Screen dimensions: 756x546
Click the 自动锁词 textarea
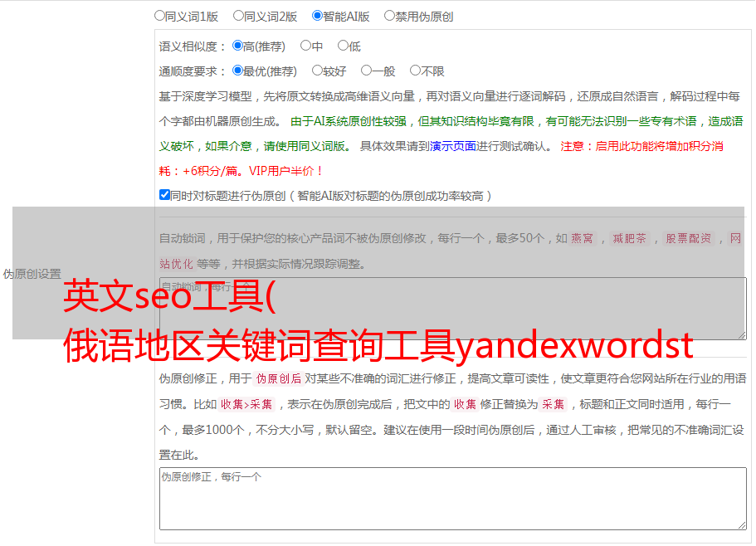click(x=453, y=309)
